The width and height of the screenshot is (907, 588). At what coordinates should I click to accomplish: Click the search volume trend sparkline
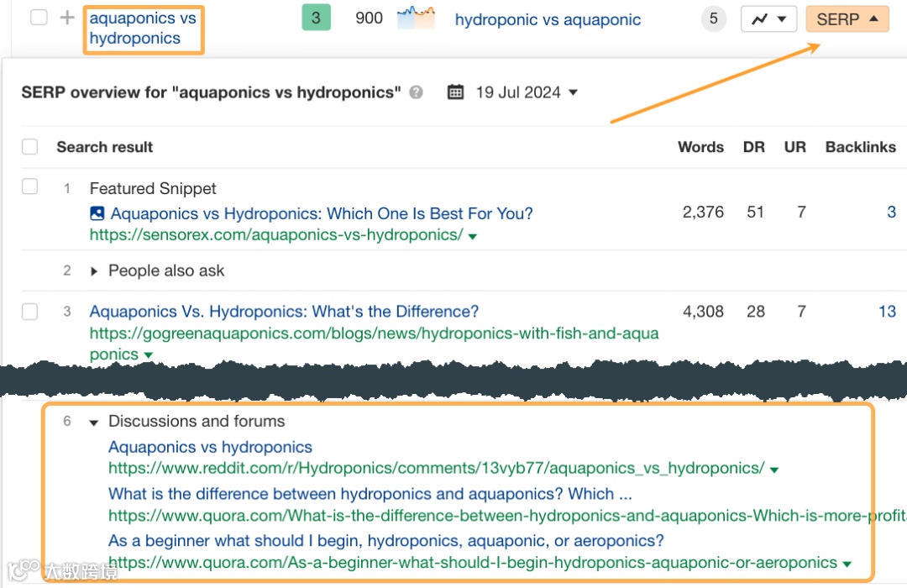(x=415, y=17)
